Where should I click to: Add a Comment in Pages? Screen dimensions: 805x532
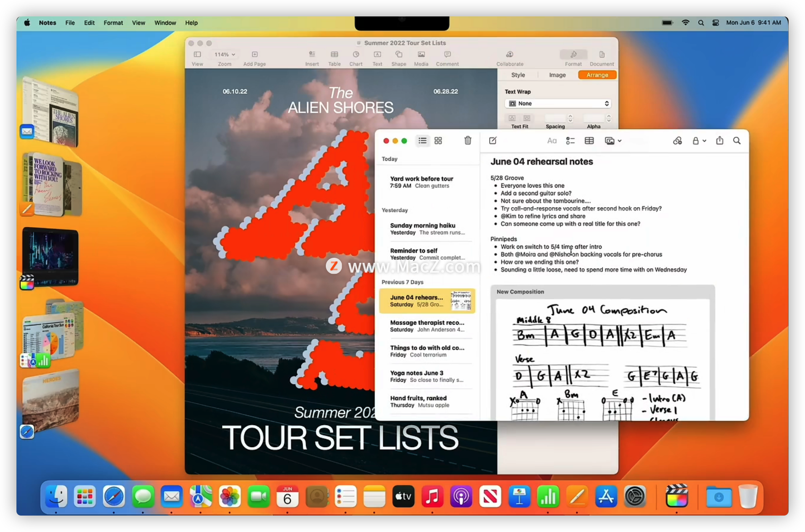point(447,58)
